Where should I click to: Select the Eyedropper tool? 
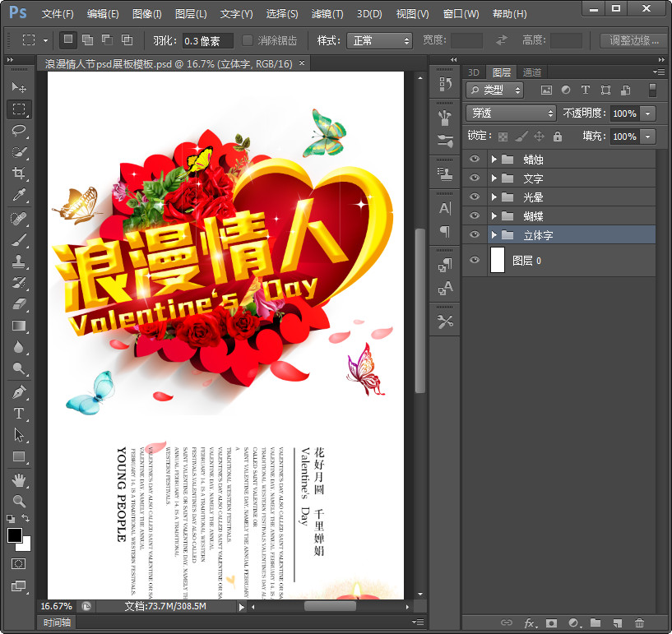(x=19, y=194)
